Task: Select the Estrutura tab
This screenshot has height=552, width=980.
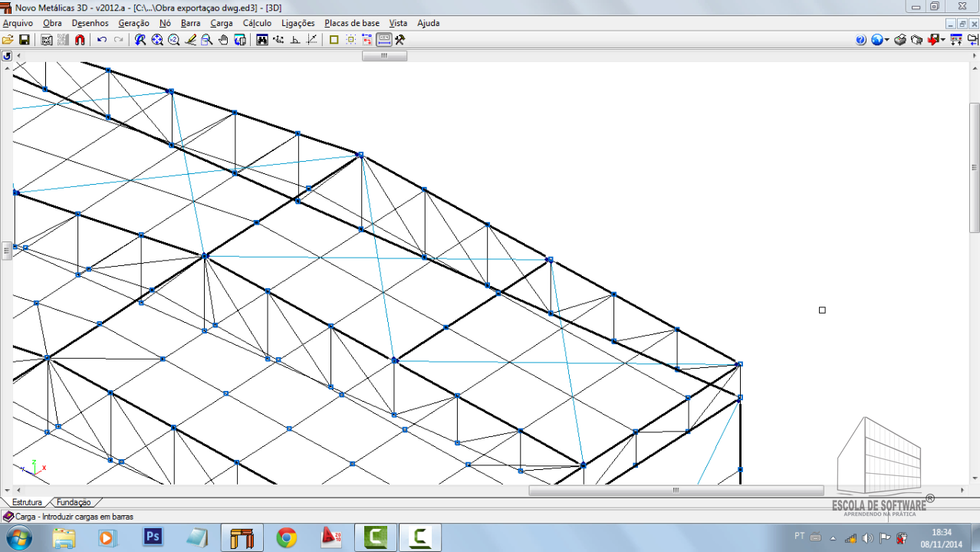Action: [x=27, y=502]
